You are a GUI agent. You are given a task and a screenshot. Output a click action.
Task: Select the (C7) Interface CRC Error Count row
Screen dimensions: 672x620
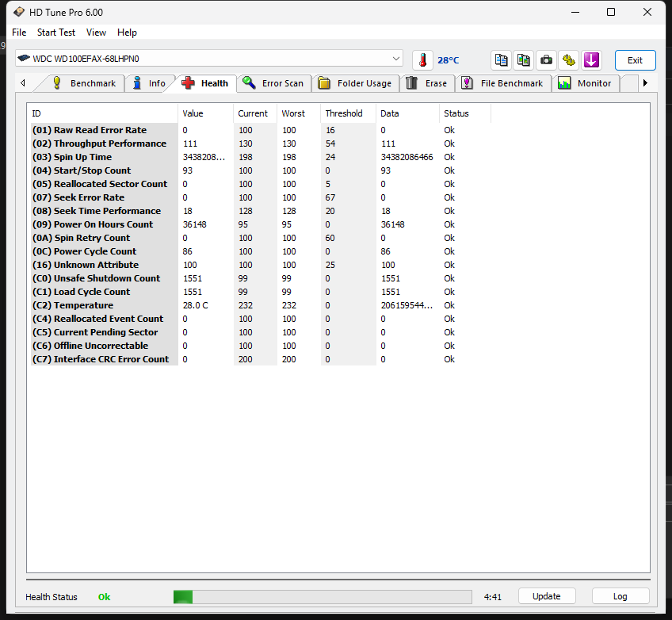[x=259, y=359]
